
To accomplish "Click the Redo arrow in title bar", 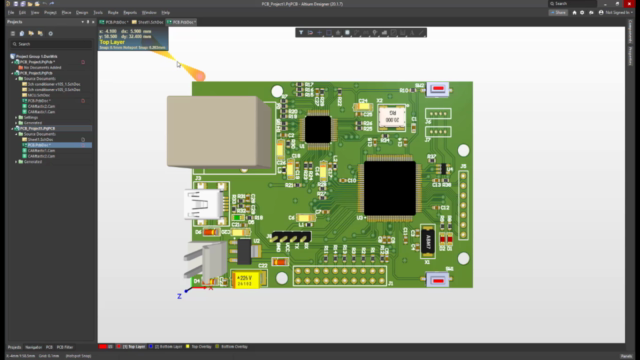I will coord(51,4).
